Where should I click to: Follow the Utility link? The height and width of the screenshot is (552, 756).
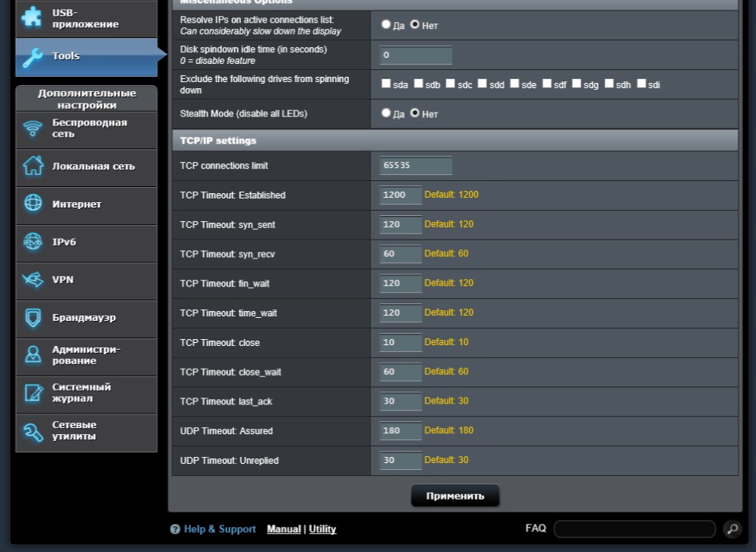click(322, 529)
